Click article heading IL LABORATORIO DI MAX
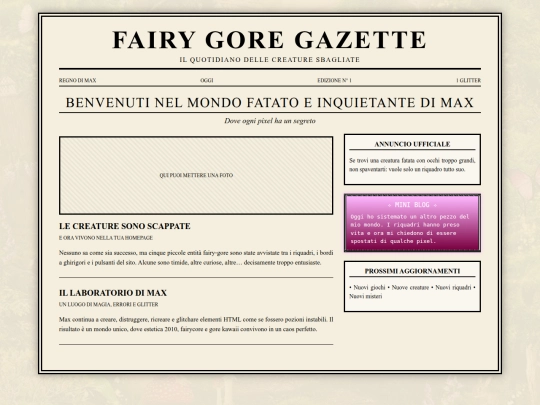 (113, 293)
